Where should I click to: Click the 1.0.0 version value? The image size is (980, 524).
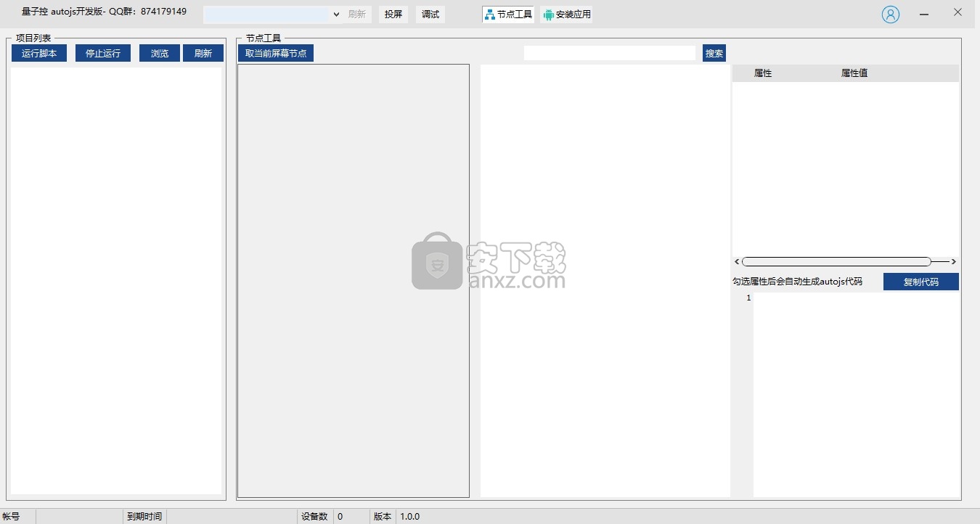pyautogui.click(x=410, y=517)
